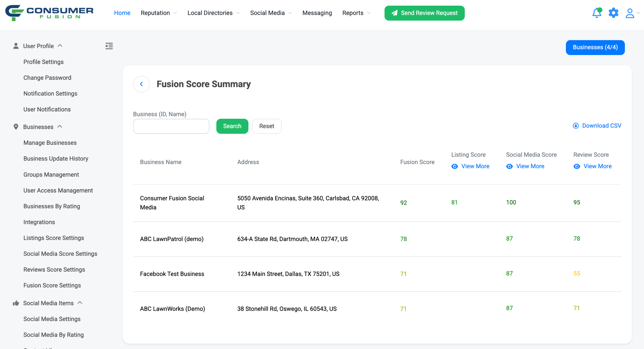Click the ABC LawnWorks (Demo) business name
Image resolution: width=644 pixels, height=349 pixels.
[172, 309]
